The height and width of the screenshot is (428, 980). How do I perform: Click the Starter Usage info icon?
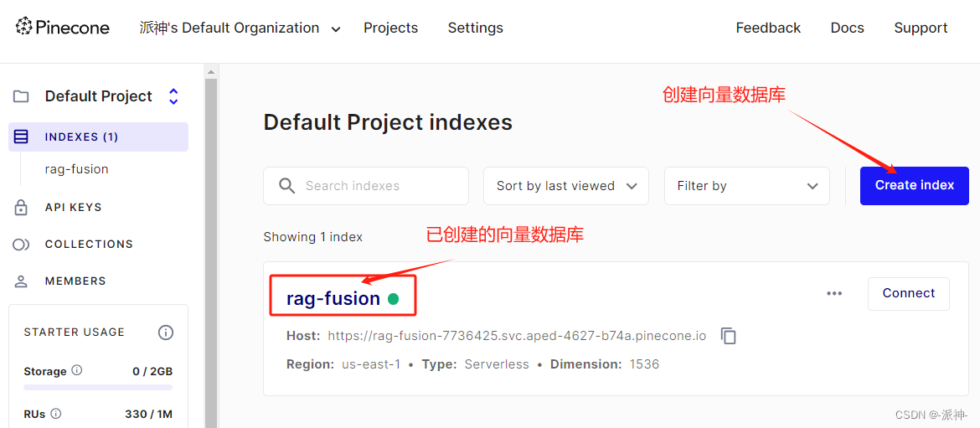pos(166,333)
